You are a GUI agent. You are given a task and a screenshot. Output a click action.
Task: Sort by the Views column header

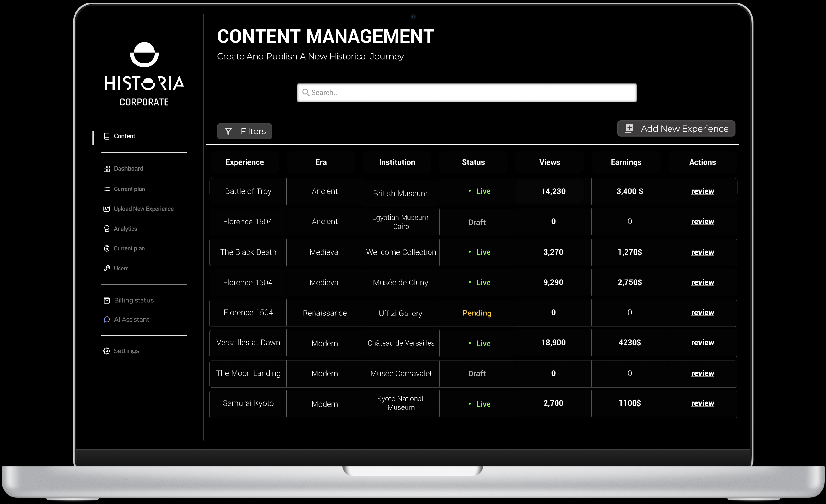(x=549, y=162)
